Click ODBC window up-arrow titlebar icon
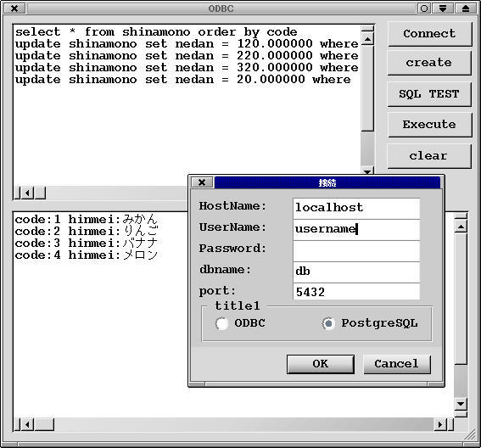This screenshot has width=481, height=448. pyautogui.click(x=466, y=8)
